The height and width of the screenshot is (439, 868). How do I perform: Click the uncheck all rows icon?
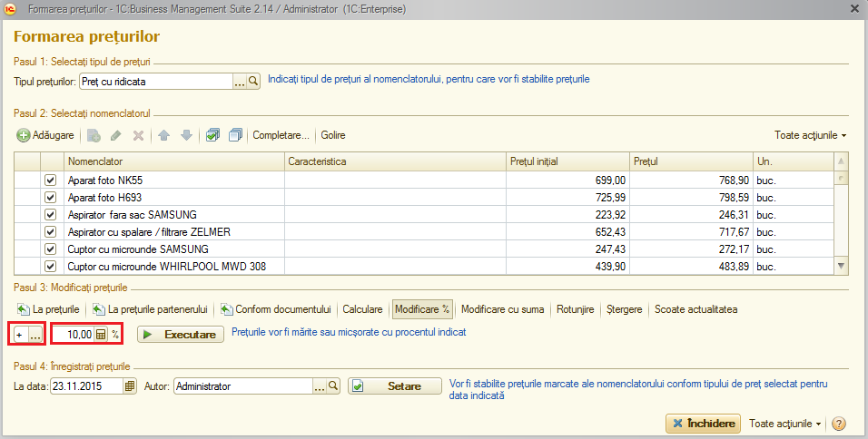(x=235, y=135)
